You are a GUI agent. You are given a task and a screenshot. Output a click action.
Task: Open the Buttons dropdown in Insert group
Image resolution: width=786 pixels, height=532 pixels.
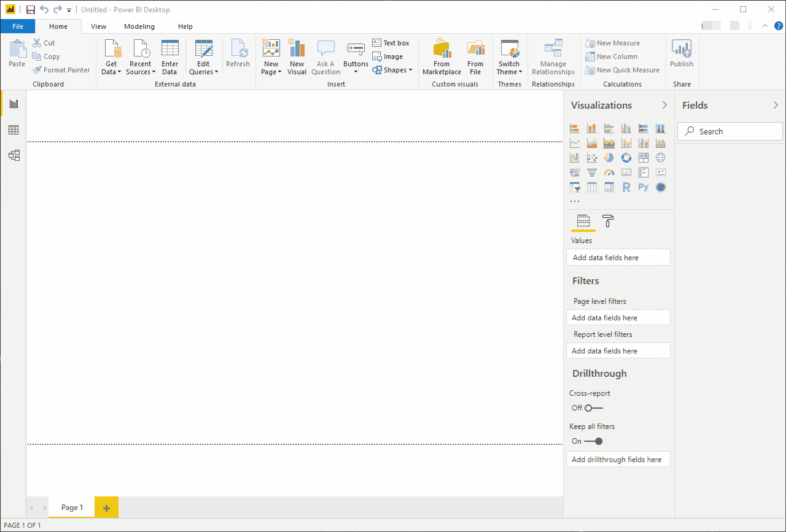click(356, 57)
